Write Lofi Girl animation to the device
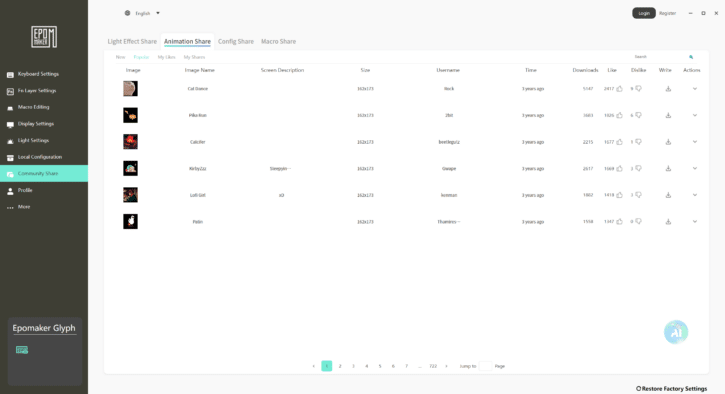Viewport: 725px width, 394px height. (668, 195)
